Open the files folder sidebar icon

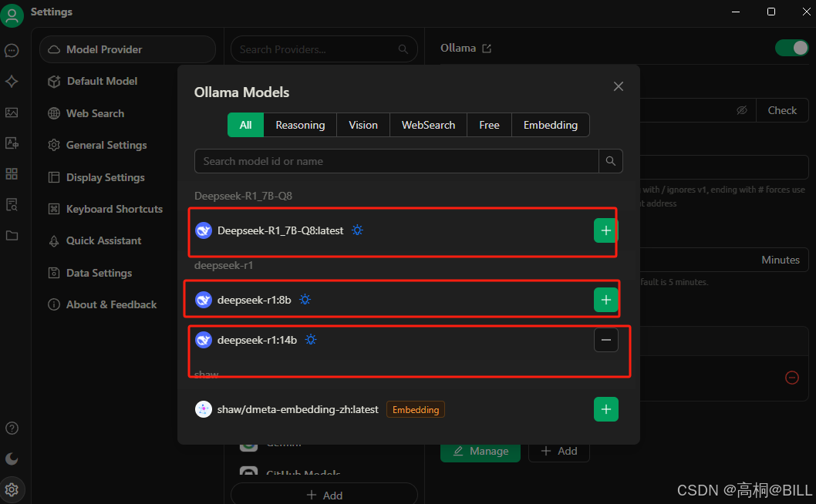pos(12,236)
